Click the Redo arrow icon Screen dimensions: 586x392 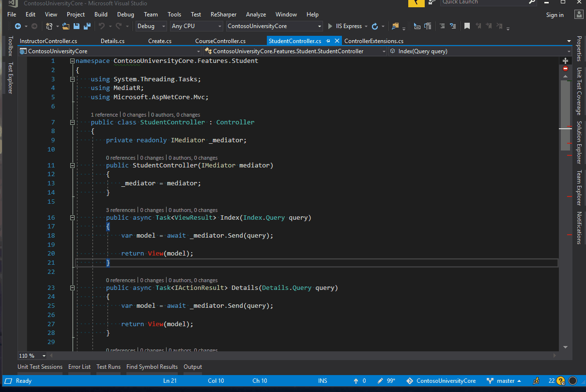(120, 26)
